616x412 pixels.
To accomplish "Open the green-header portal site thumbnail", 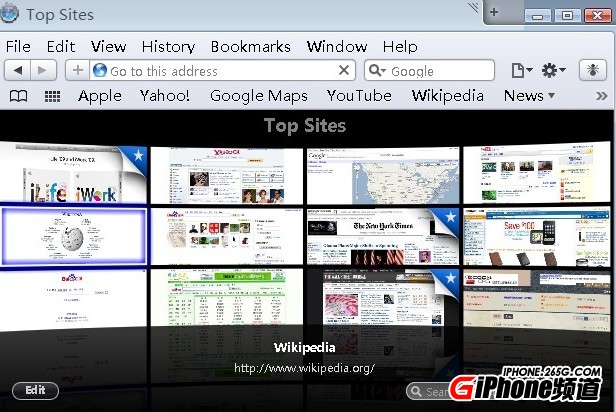I will click(x=227, y=297).
